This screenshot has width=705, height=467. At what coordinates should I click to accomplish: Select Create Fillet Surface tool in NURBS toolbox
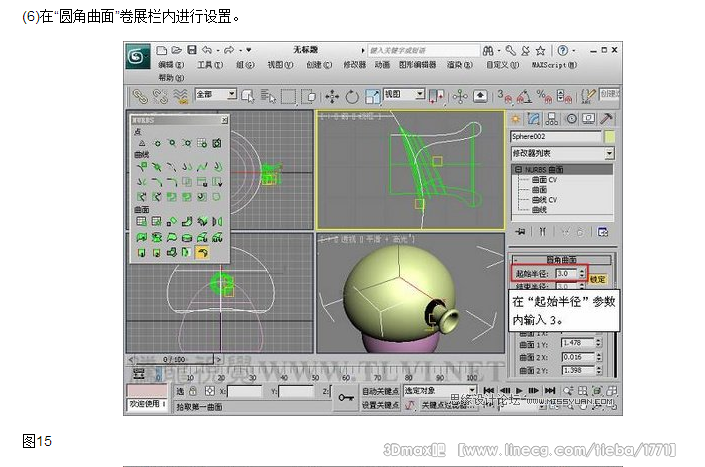click(x=202, y=253)
